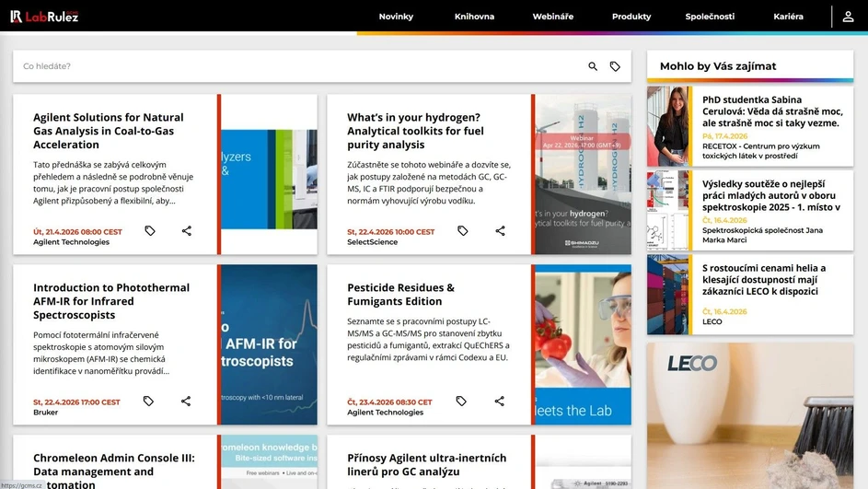Open the Kariéra page
This screenshot has height=489, width=868.
pos(788,17)
